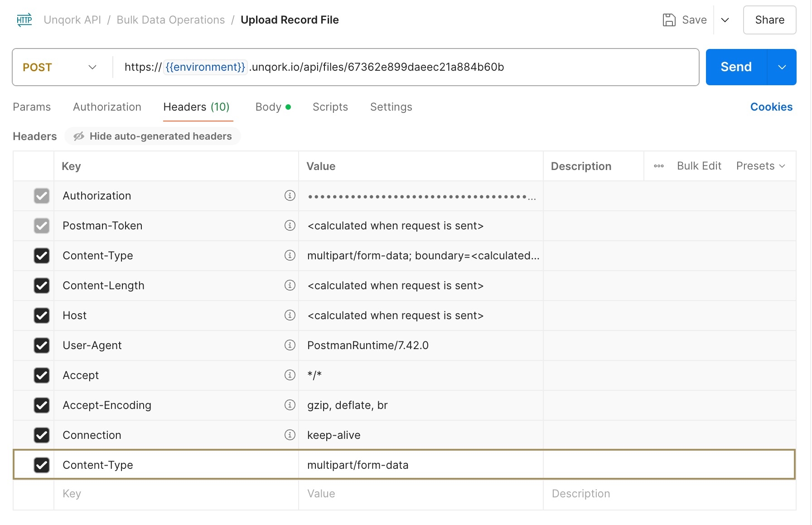Toggle the Authorization header checkbox
Viewport: 812px width, 525px height.
pos(42,196)
